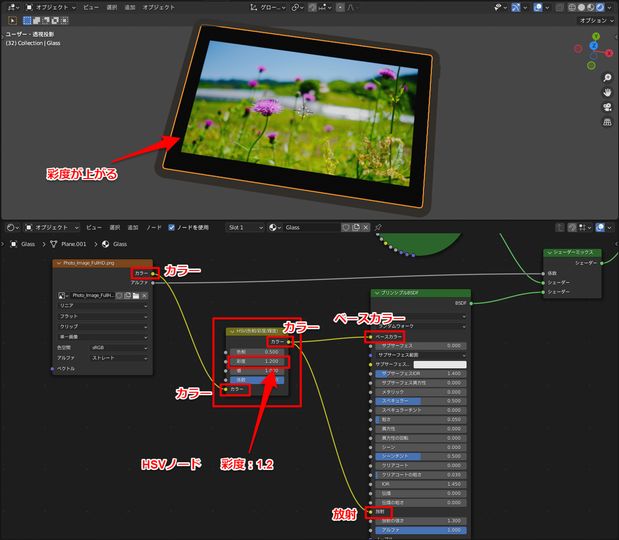Image resolution: width=619 pixels, height=540 pixels.
Task: Unlink the image with X in texture node
Action: [x=144, y=295]
